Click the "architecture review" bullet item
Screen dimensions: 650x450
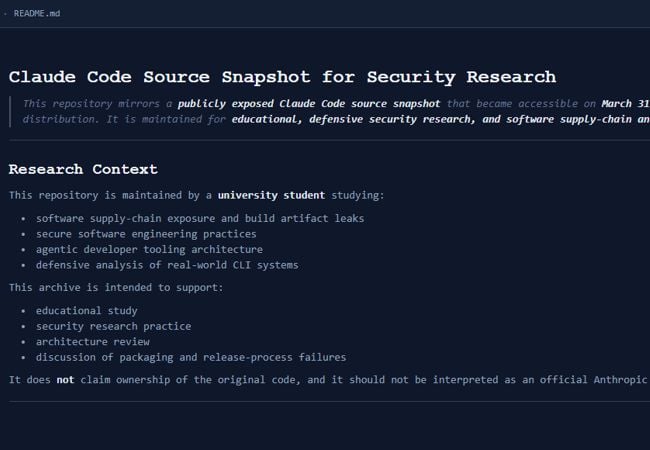coord(93,341)
